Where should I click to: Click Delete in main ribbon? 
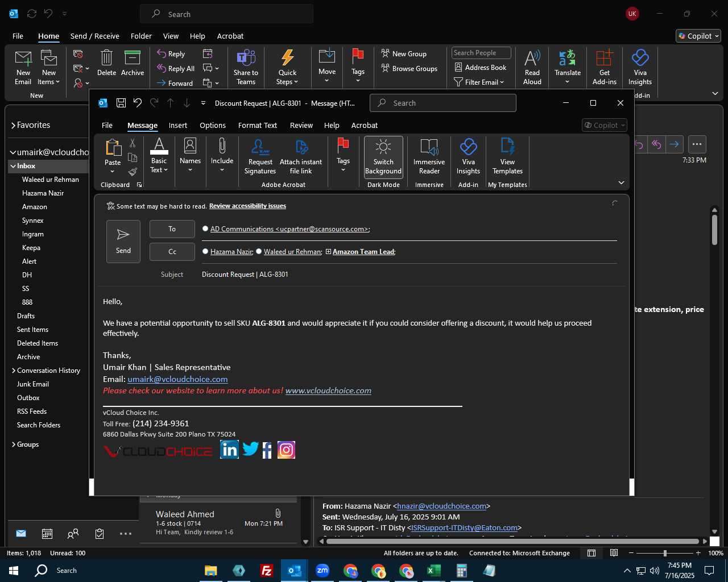click(106, 63)
